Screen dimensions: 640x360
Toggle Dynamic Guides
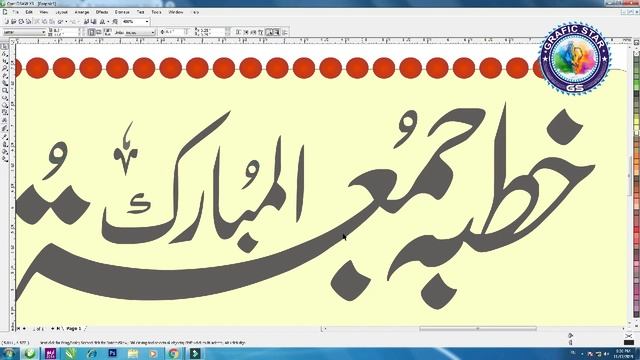(260, 32)
